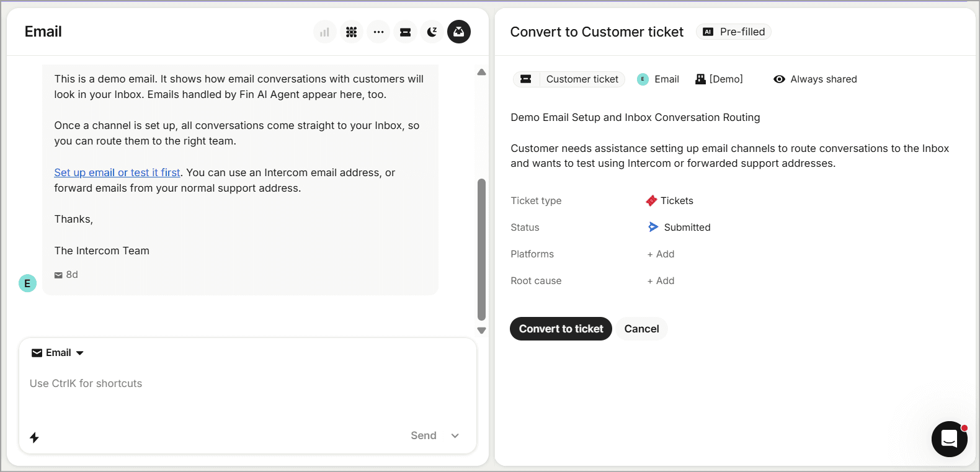Click the ticket icon in Email header
This screenshot has height=472, width=980.
[406, 32]
